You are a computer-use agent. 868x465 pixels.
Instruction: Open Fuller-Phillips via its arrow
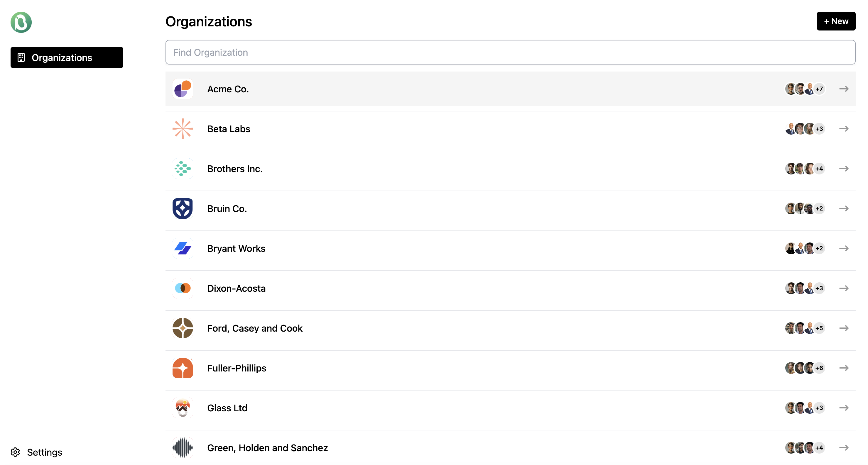click(x=844, y=368)
